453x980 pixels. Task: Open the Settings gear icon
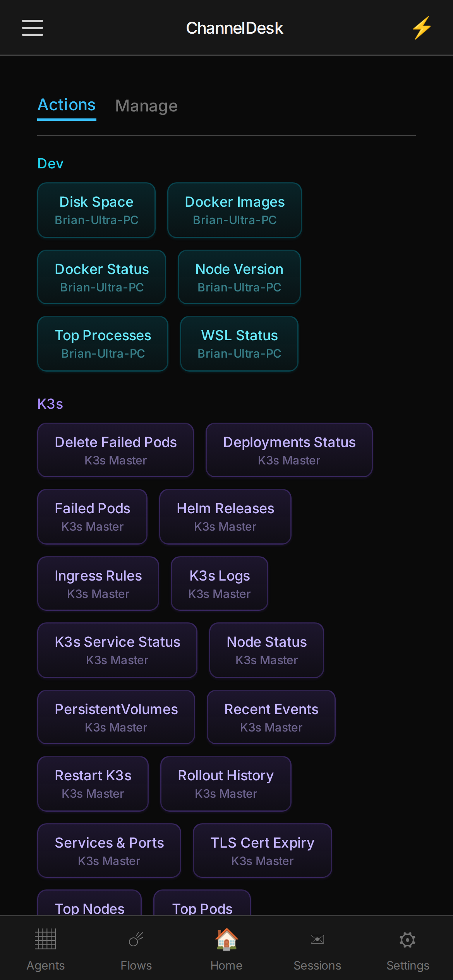pos(408,940)
